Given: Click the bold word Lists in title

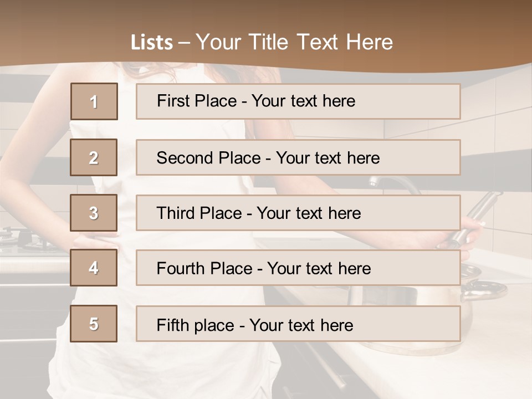Looking at the screenshot, I should coord(151,43).
